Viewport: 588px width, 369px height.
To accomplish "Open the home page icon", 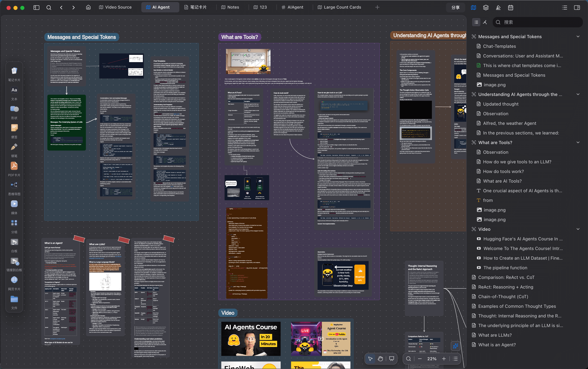I will tap(88, 7).
